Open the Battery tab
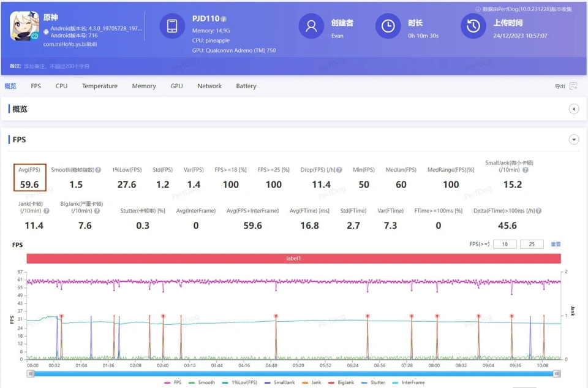The height and width of the screenshot is (388, 588). (246, 86)
